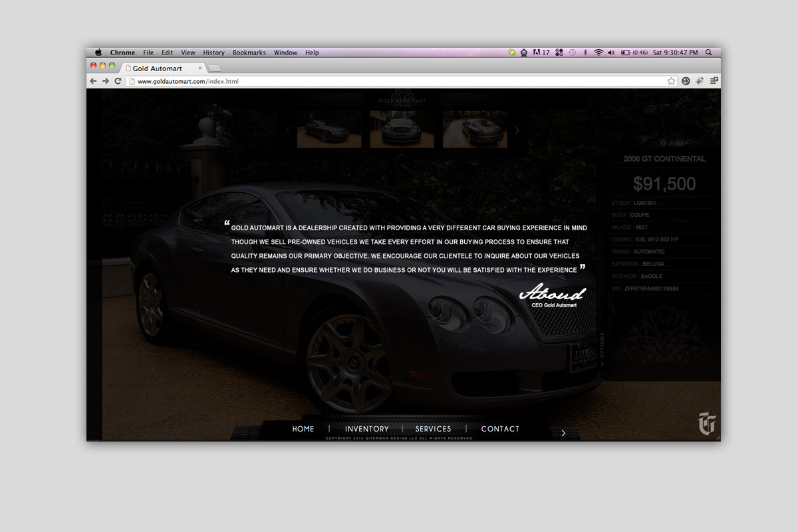Go forward to the next page
The width and height of the screenshot is (798, 532).
[106, 81]
